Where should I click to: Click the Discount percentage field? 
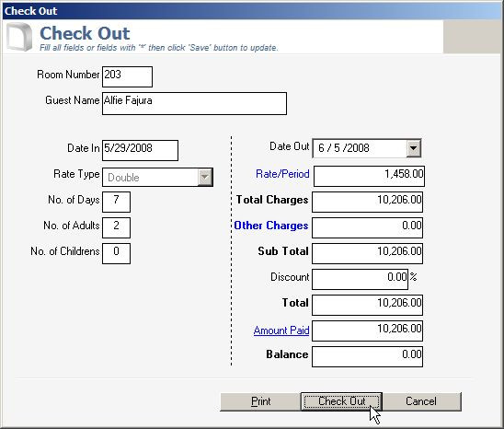(360, 279)
